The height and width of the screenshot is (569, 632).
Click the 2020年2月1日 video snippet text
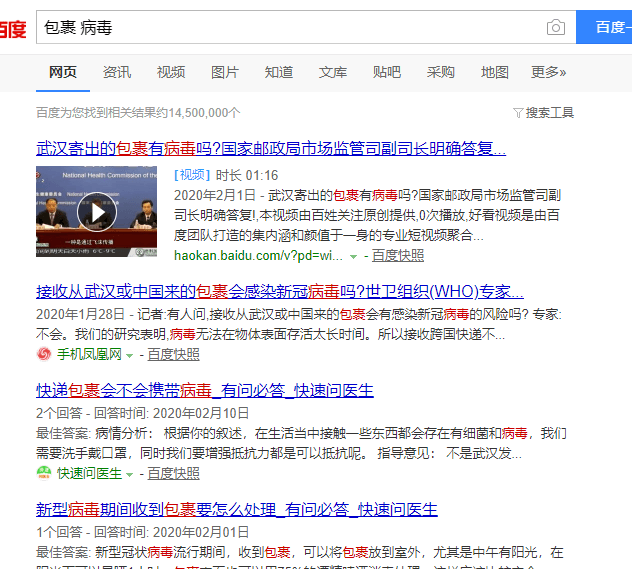[367, 215]
